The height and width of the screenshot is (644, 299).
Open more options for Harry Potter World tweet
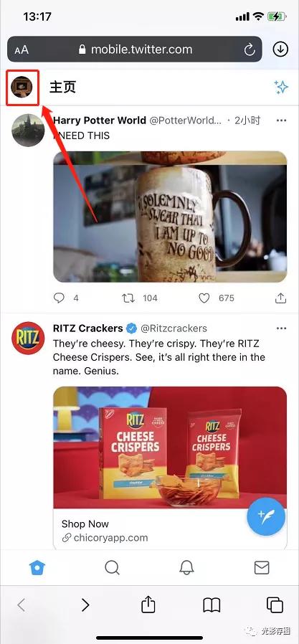point(281,120)
